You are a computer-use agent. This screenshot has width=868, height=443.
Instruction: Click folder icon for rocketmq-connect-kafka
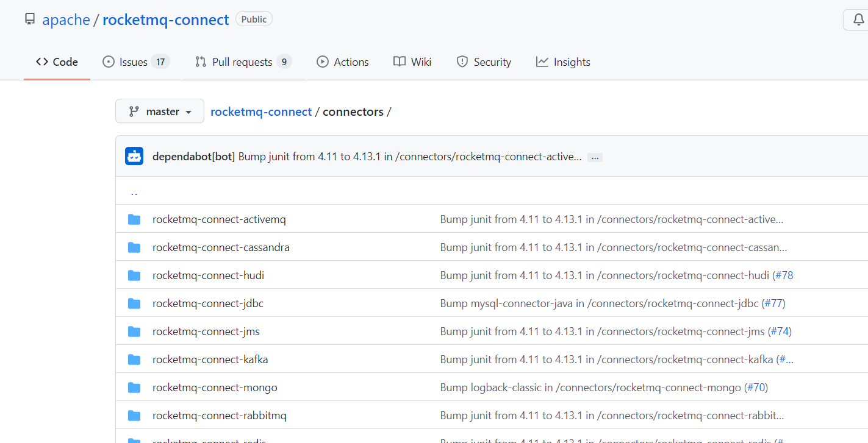(x=134, y=360)
